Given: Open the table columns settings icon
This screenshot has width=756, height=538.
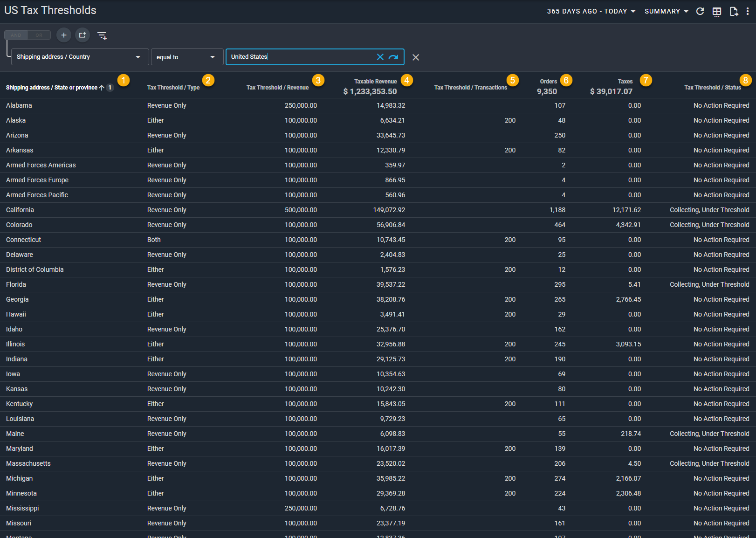Looking at the screenshot, I should pos(717,12).
